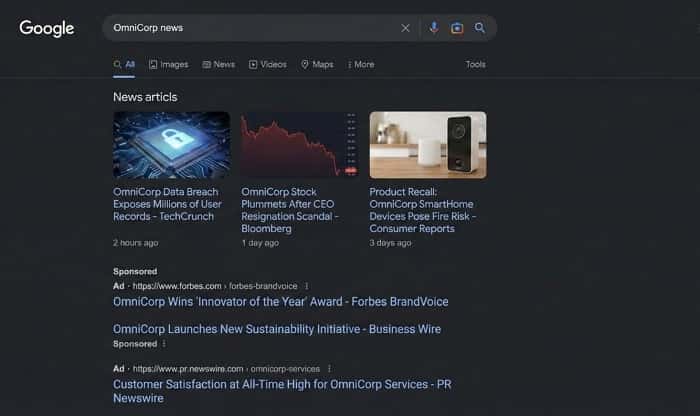Click the magnifier search button
Image resolution: width=700 pixels, height=416 pixels.
point(479,28)
